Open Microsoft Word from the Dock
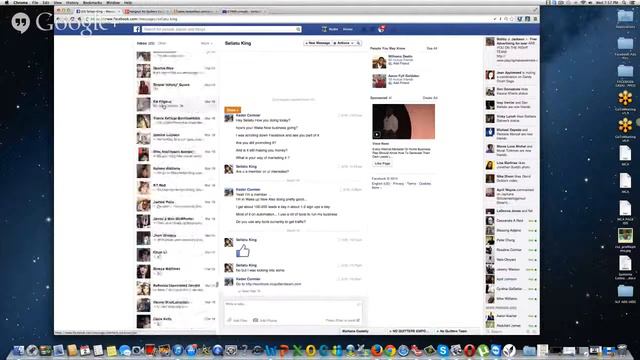The image size is (640, 360). pos(271,350)
